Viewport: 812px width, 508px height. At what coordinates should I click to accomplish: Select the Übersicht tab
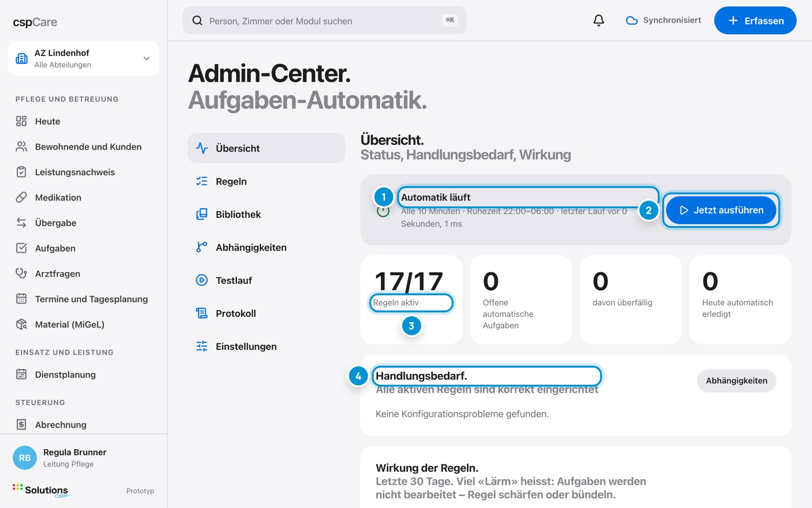pos(266,148)
